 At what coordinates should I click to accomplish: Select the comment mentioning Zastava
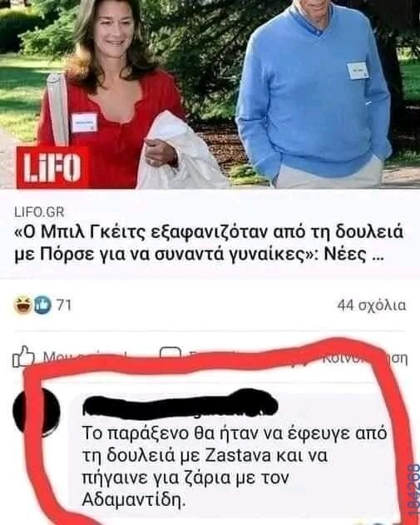[235, 467]
